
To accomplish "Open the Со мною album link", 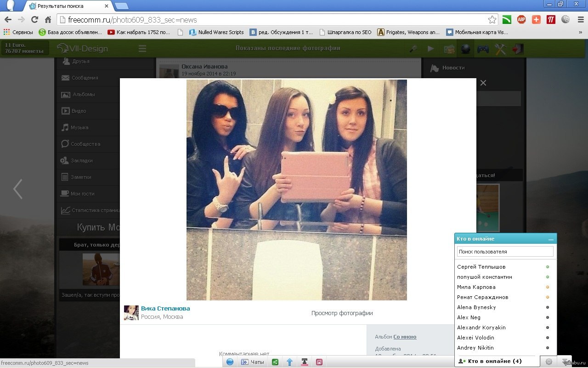I will pos(405,337).
